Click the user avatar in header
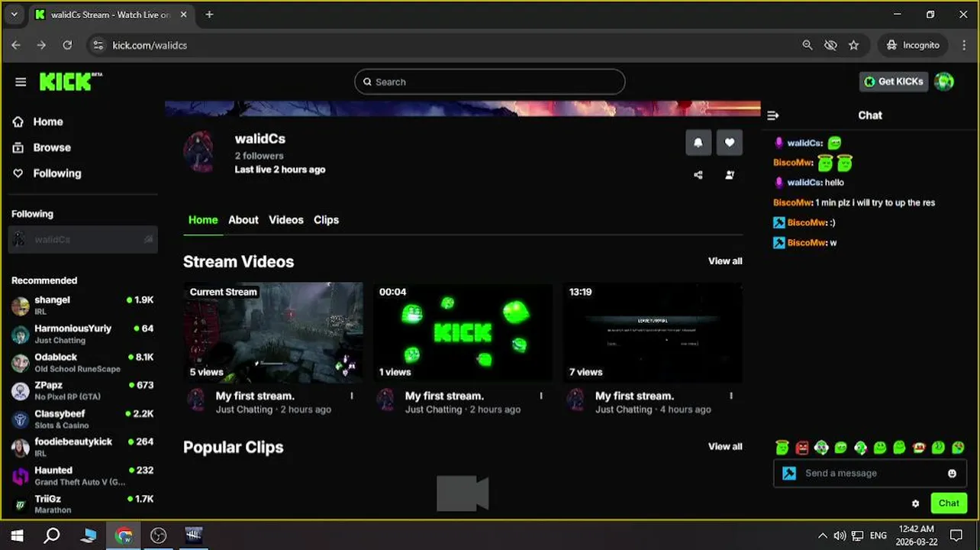 pyautogui.click(x=944, y=82)
